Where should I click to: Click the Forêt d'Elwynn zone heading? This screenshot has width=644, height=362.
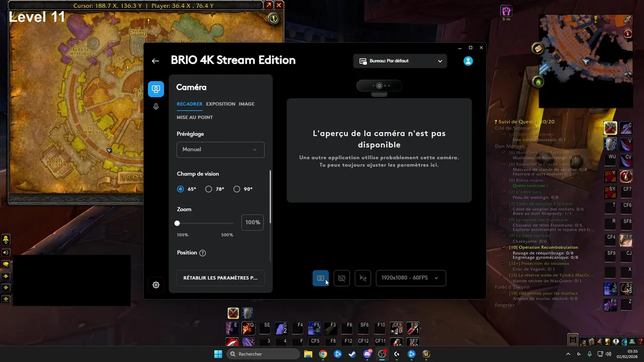(512, 287)
